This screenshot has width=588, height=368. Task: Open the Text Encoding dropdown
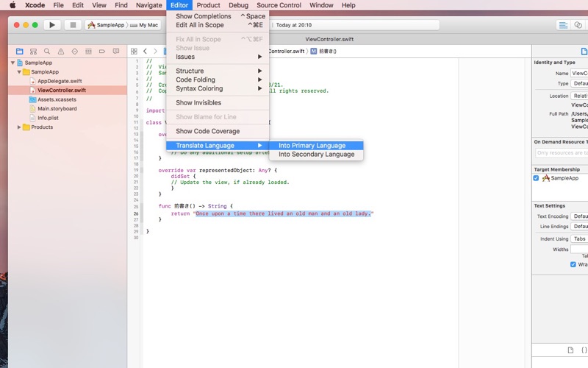(579, 216)
